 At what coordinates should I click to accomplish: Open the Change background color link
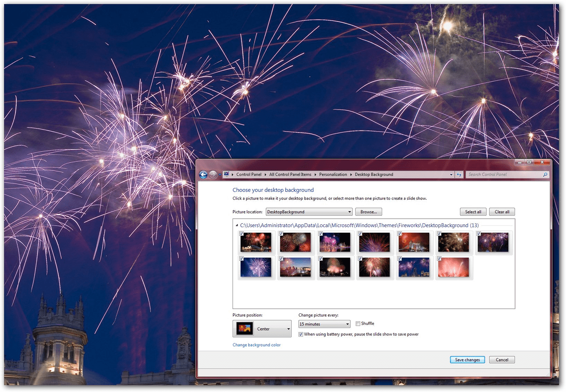coord(257,345)
